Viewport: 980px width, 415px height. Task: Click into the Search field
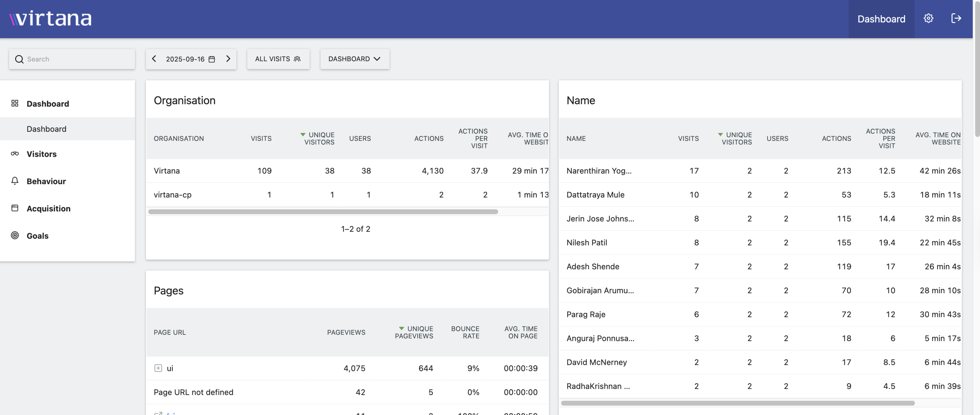click(72, 59)
